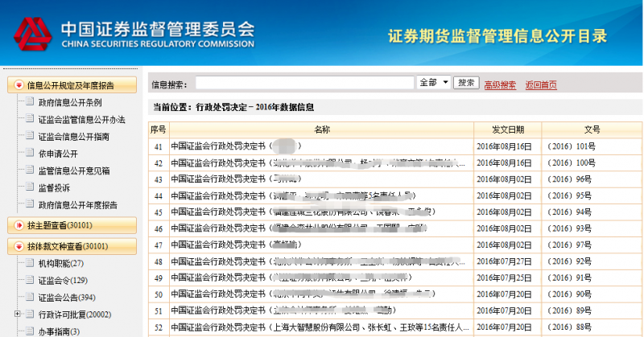Click the date 2016年07月27日
The image size is (644, 337).
coord(504,261)
